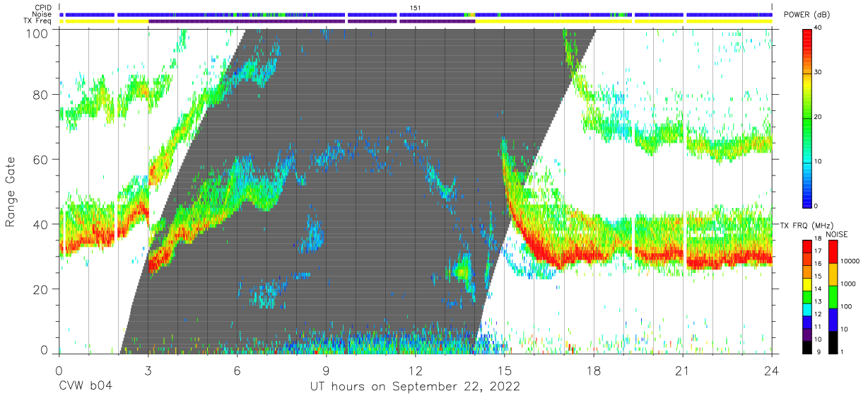Click the 60 tick on Range Gate axis
The width and height of the screenshot is (868, 401).
tap(41, 159)
